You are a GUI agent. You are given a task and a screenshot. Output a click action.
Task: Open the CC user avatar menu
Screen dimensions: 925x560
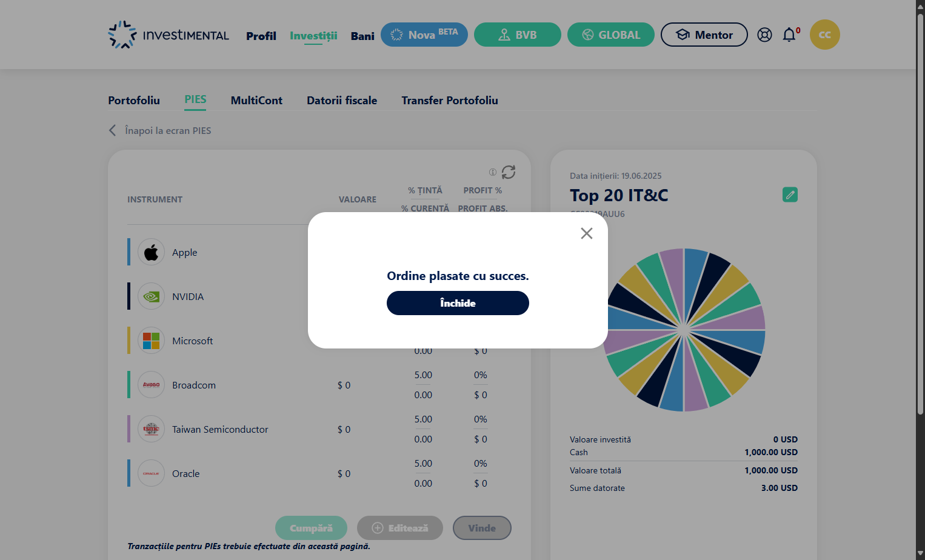825,35
